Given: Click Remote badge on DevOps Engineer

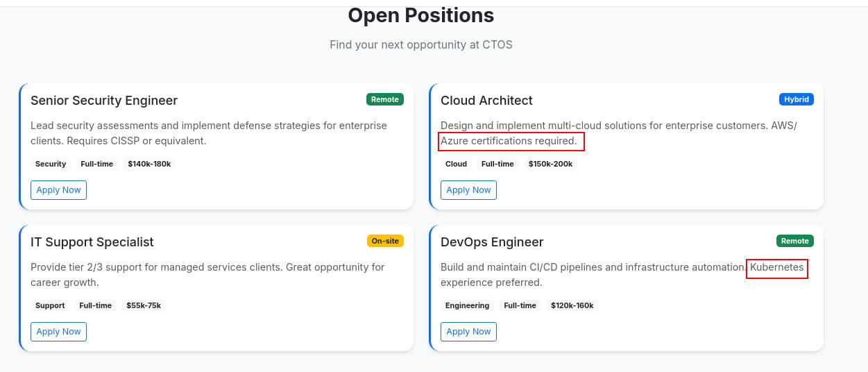Looking at the screenshot, I should coord(795,241).
